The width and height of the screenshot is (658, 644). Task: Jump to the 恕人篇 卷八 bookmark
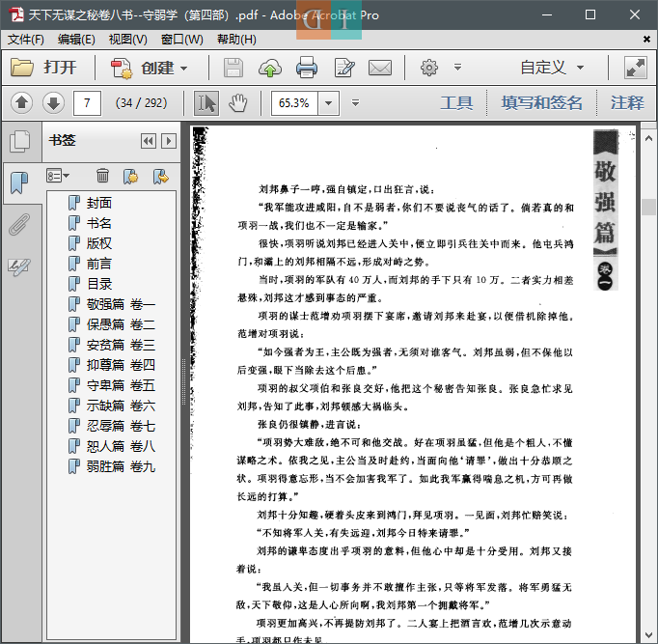[121, 446]
